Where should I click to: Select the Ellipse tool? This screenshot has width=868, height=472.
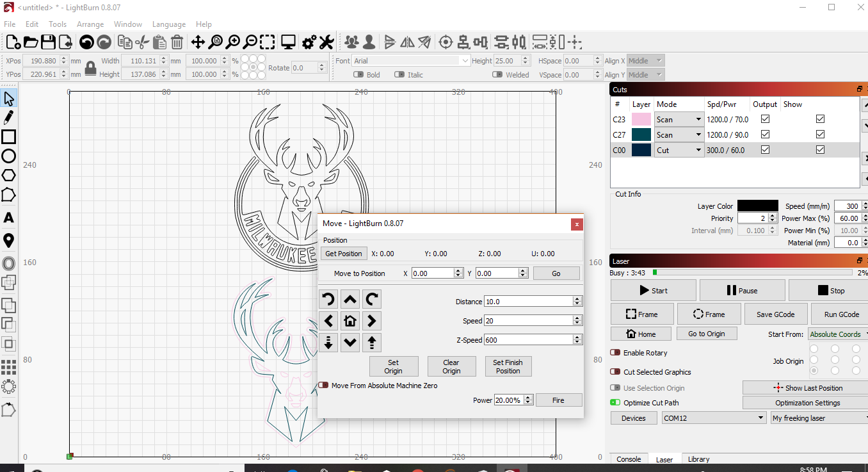click(8, 156)
